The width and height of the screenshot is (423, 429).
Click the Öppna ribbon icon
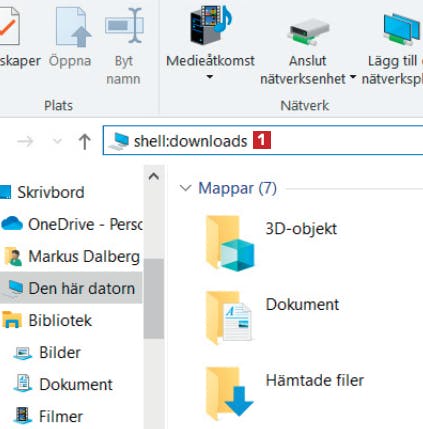click(73, 27)
